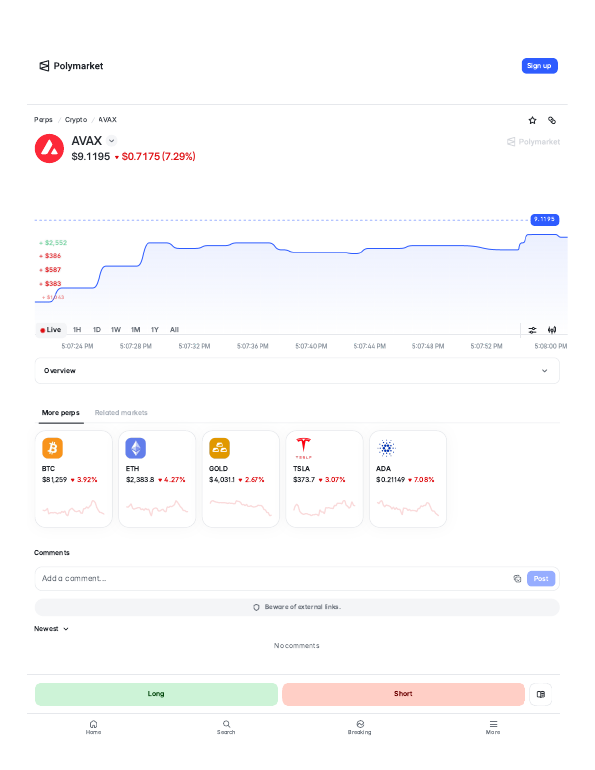The height and width of the screenshot is (770, 595).
Task: Select the 1M chart range
Action: click(x=135, y=330)
